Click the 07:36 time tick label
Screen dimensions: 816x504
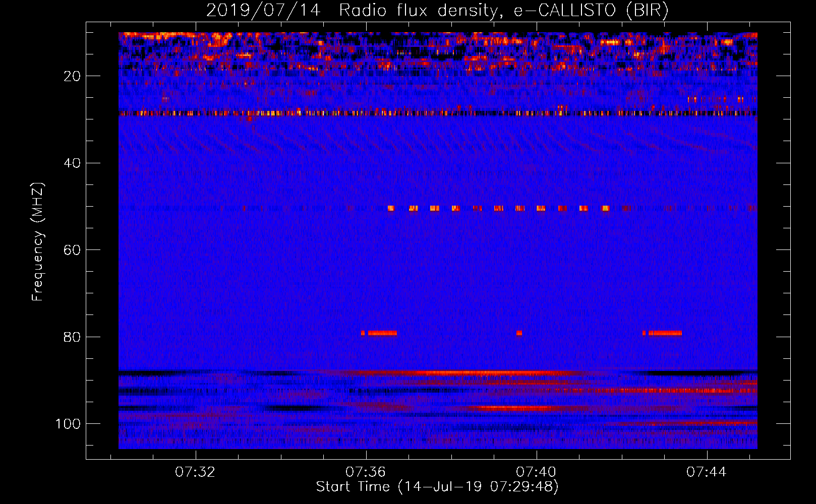click(x=366, y=472)
